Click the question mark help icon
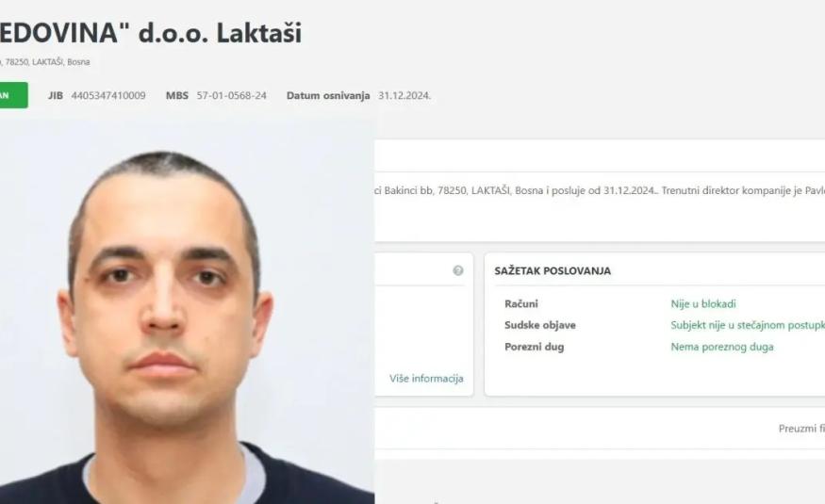 (x=457, y=270)
